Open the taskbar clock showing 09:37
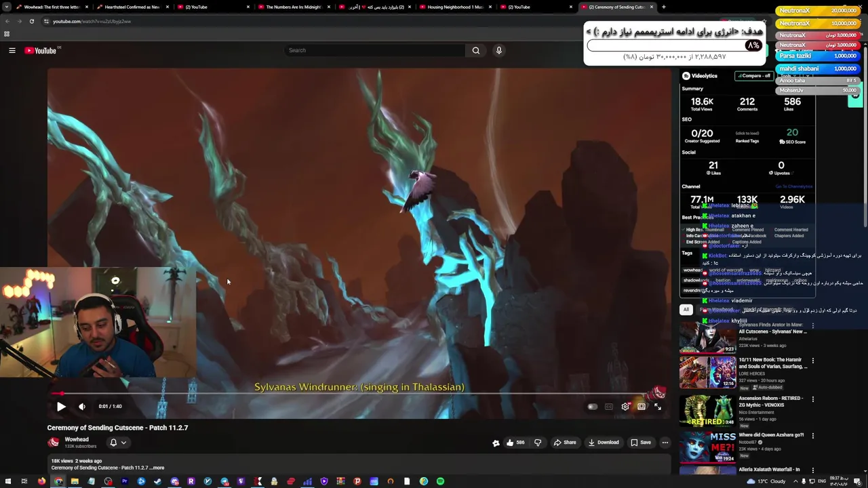 click(x=839, y=481)
